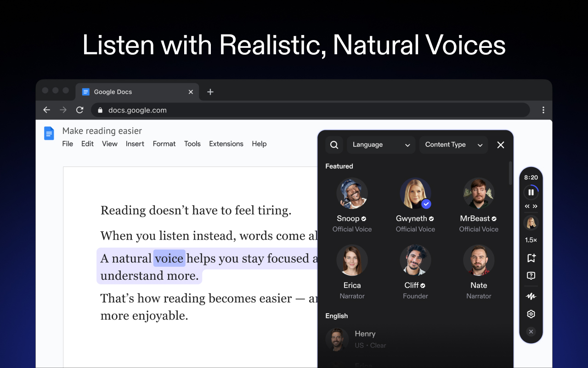The width and height of the screenshot is (588, 368).
Task: Expand the Content Type filter
Action: click(x=453, y=144)
